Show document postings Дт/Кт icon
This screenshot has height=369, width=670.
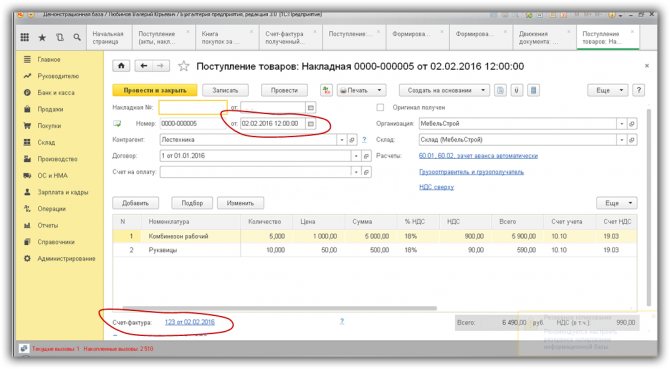tap(326, 91)
